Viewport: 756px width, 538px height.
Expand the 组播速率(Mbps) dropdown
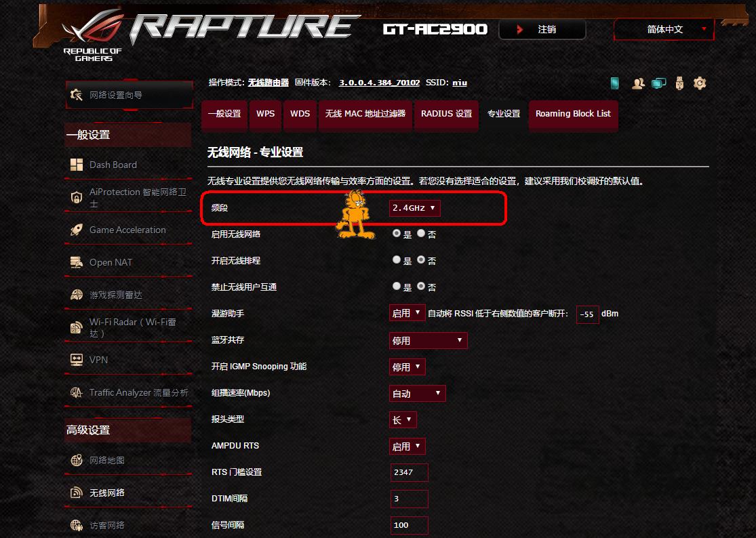(418, 393)
